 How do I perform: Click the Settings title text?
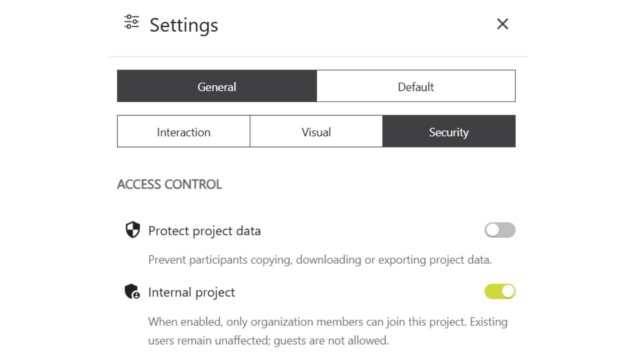(x=184, y=25)
